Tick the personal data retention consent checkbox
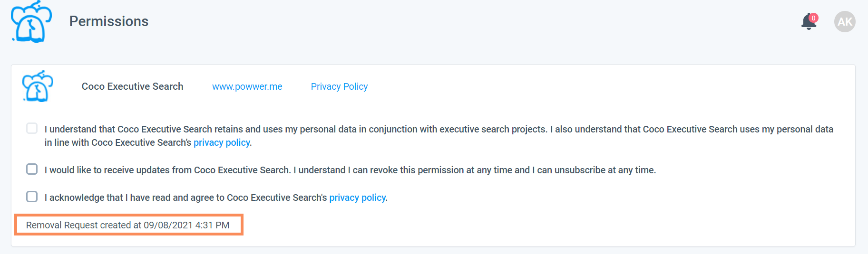Screen dimensions: 868x254 [32, 128]
